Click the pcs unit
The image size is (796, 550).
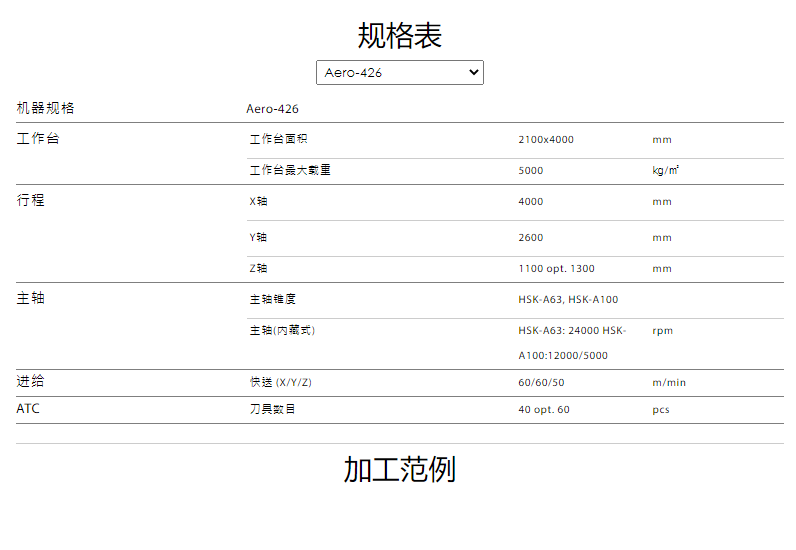pos(661,410)
